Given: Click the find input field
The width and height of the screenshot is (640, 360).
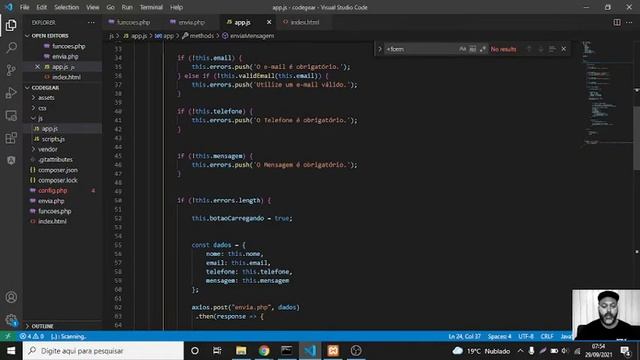Looking at the screenshot, I should tap(420, 49).
